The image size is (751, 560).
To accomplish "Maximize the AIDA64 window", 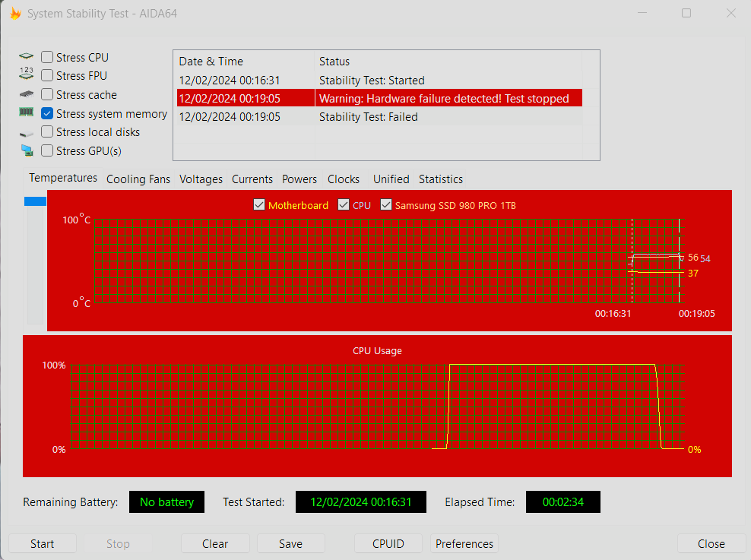I will click(686, 14).
